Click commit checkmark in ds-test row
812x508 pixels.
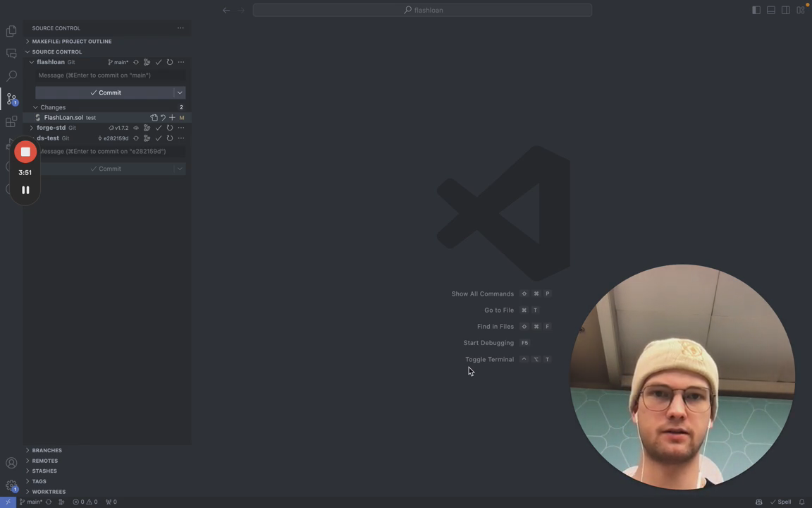point(159,138)
